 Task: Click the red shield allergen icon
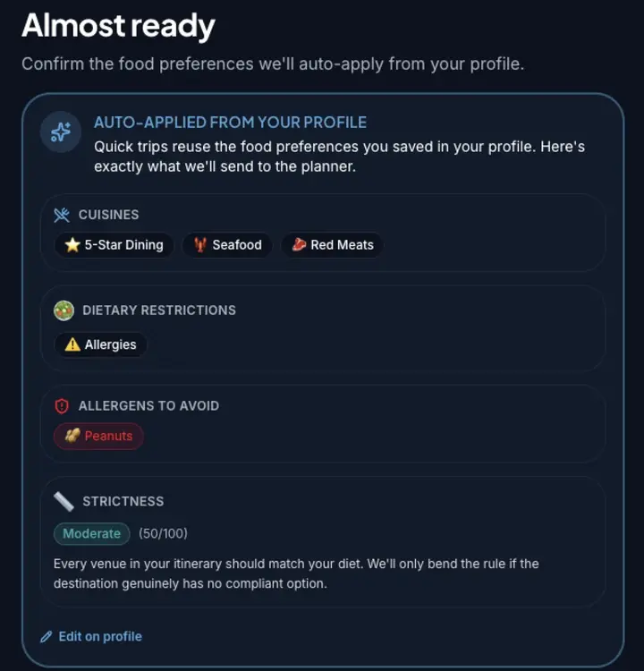tap(62, 405)
